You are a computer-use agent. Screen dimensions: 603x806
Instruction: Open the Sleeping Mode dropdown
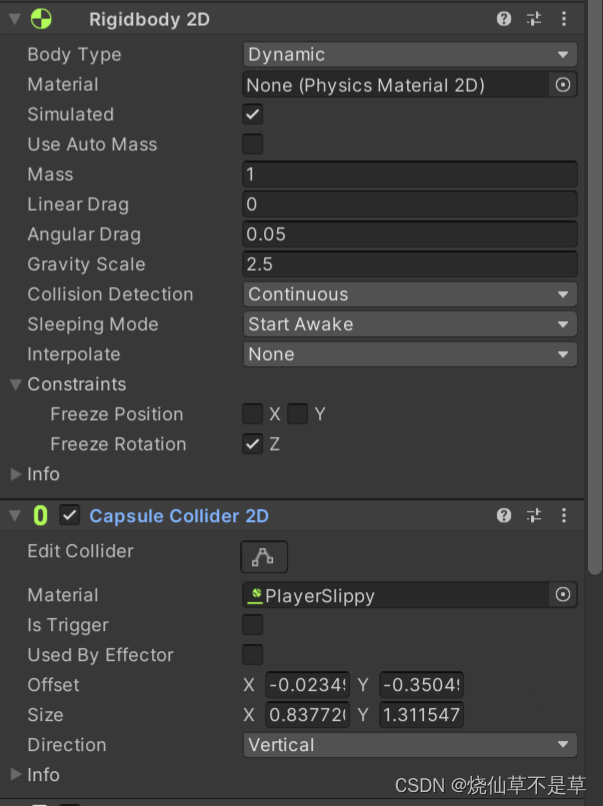coord(409,325)
